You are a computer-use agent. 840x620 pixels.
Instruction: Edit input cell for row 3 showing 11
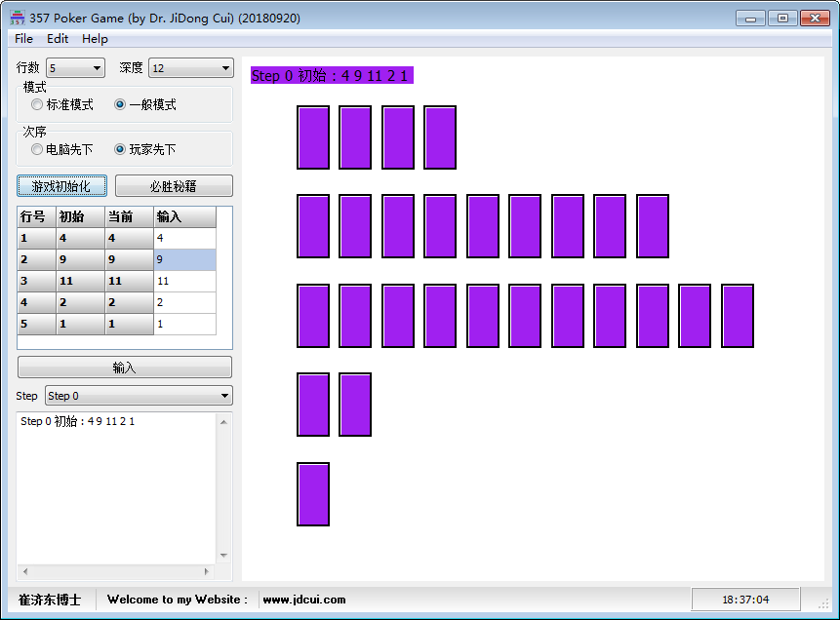[x=184, y=281]
